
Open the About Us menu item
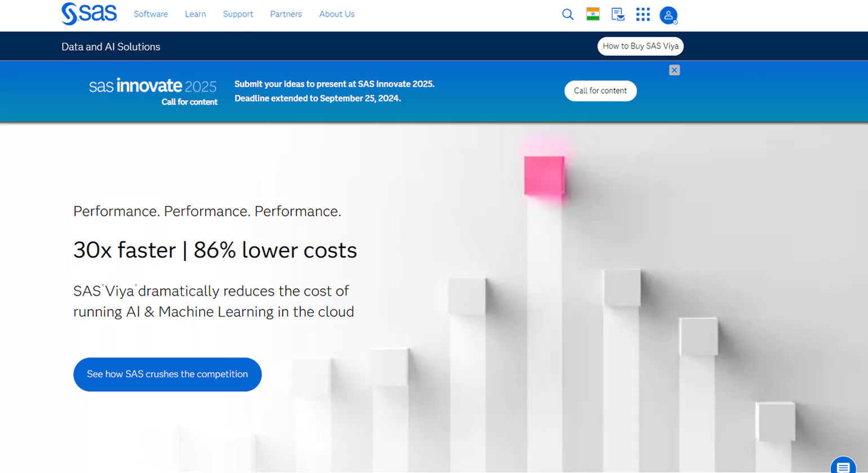336,14
